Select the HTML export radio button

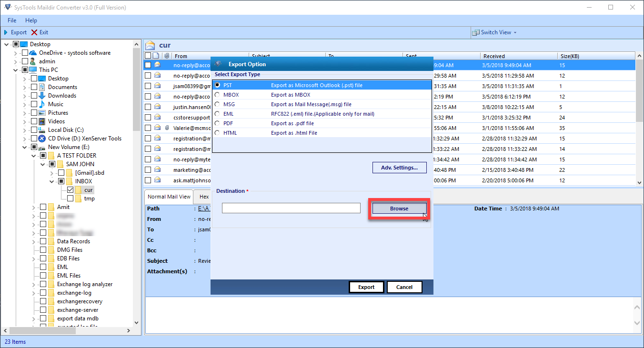217,133
